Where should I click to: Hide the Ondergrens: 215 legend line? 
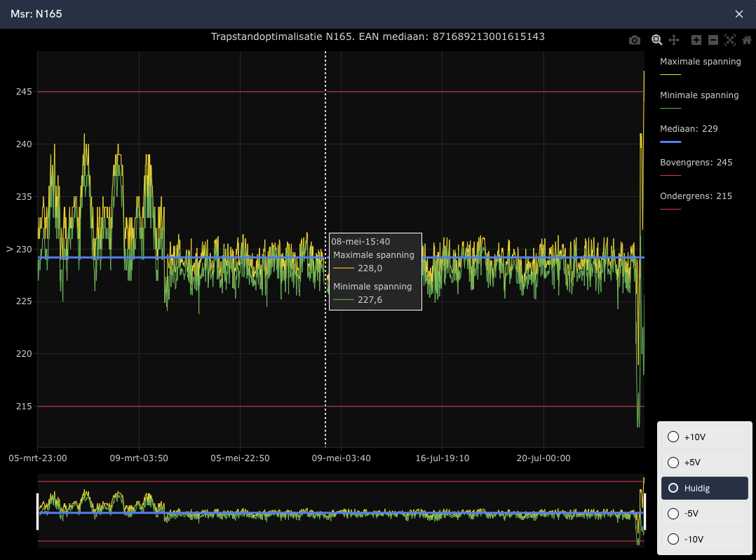click(x=696, y=196)
